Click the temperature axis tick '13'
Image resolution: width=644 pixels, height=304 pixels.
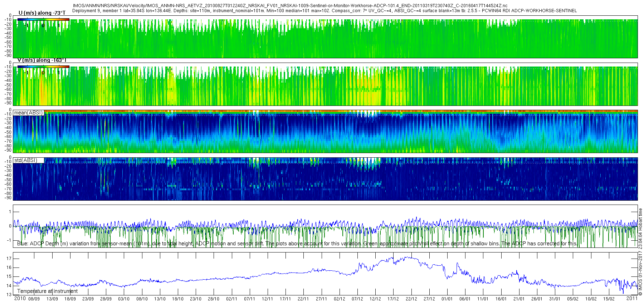click(x=9, y=295)
